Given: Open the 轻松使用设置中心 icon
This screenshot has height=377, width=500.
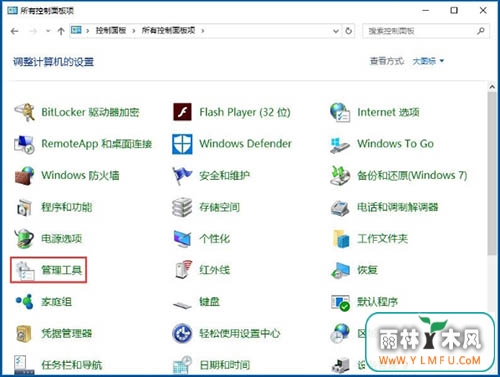Looking at the screenshot, I should point(182,333).
